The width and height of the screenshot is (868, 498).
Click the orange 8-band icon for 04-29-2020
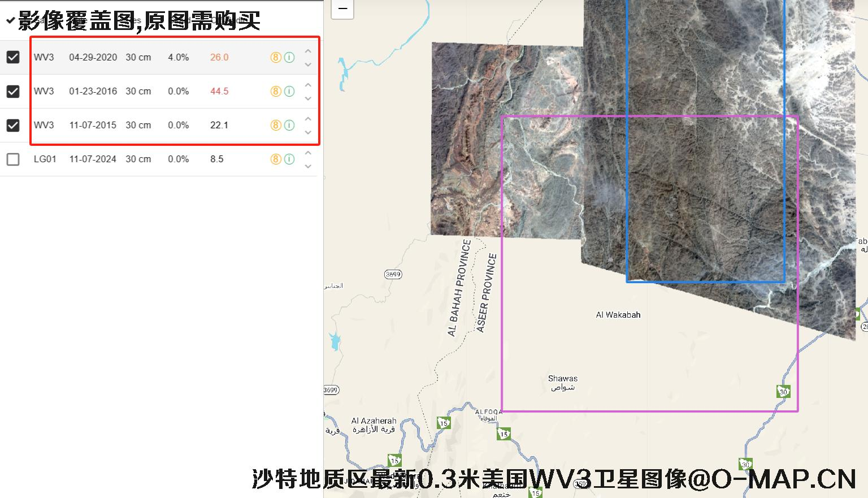[x=275, y=58]
